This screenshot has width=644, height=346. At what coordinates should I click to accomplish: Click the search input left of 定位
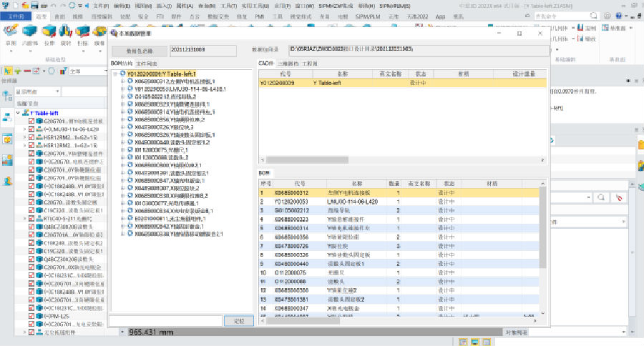pyautogui.click(x=165, y=321)
